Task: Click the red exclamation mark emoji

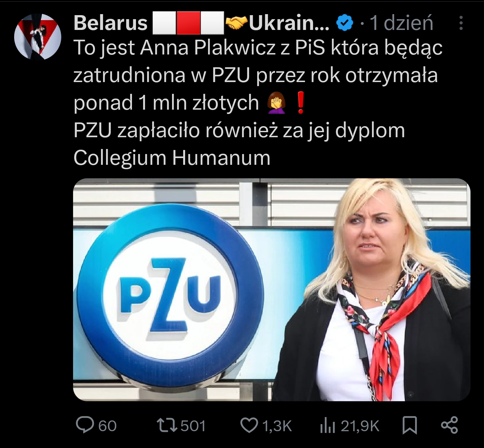Action: 301,103
